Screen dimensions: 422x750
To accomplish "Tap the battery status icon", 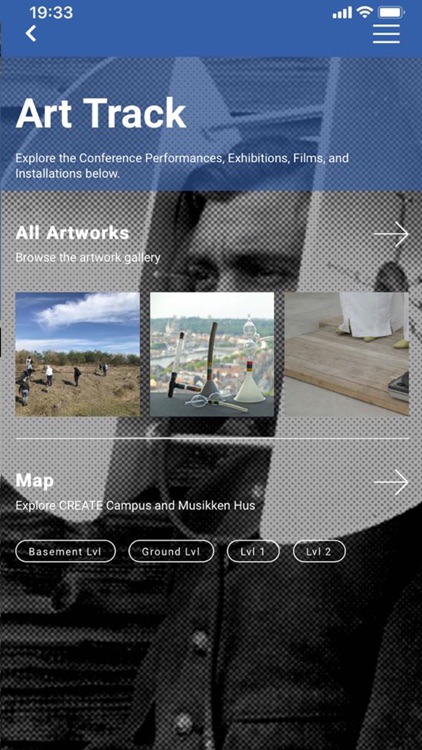I will pyautogui.click(x=391, y=12).
